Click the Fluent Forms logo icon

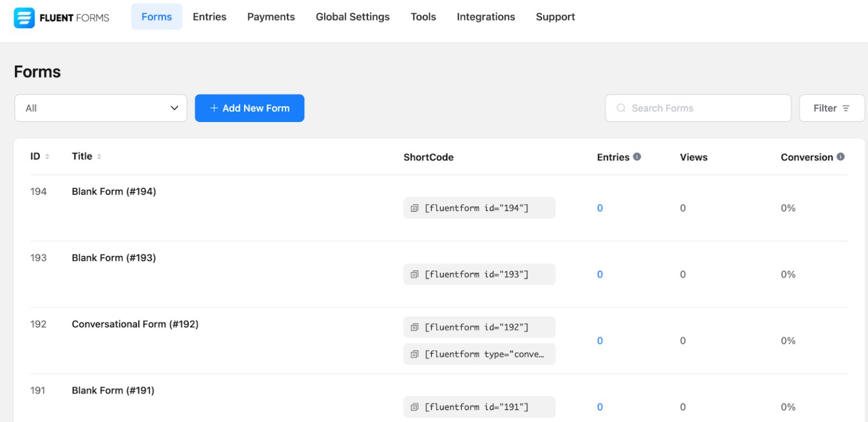(24, 18)
